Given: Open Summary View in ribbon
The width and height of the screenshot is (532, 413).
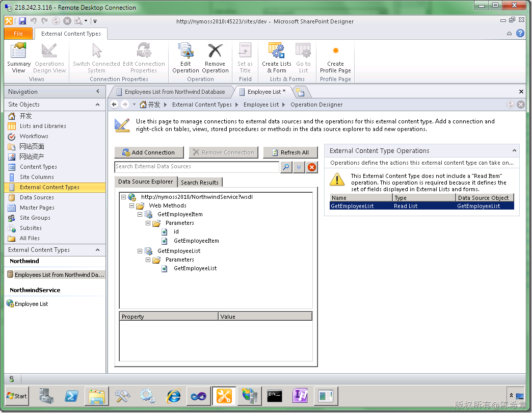Looking at the screenshot, I should click(19, 58).
